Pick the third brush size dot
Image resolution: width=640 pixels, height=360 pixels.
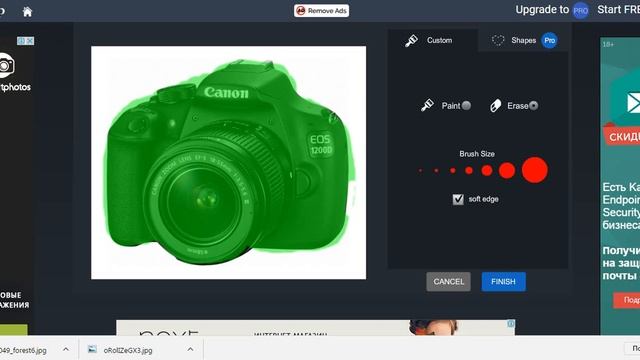[x=453, y=171]
